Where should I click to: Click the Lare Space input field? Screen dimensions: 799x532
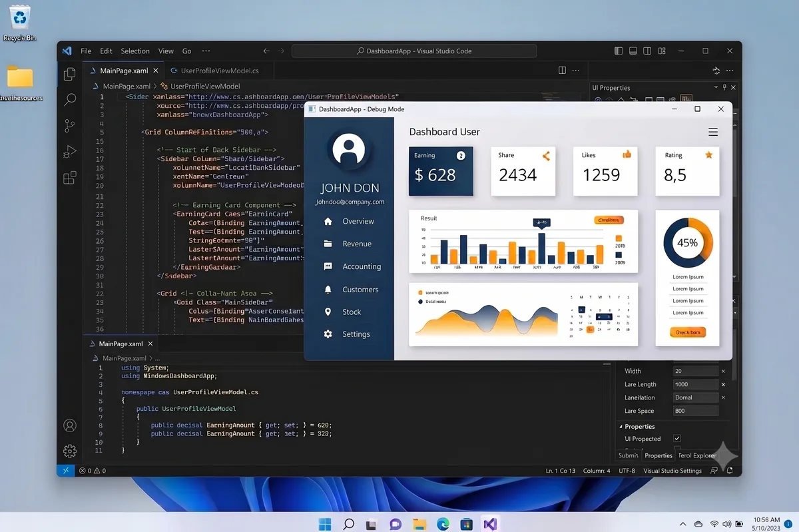(x=696, y=411)
